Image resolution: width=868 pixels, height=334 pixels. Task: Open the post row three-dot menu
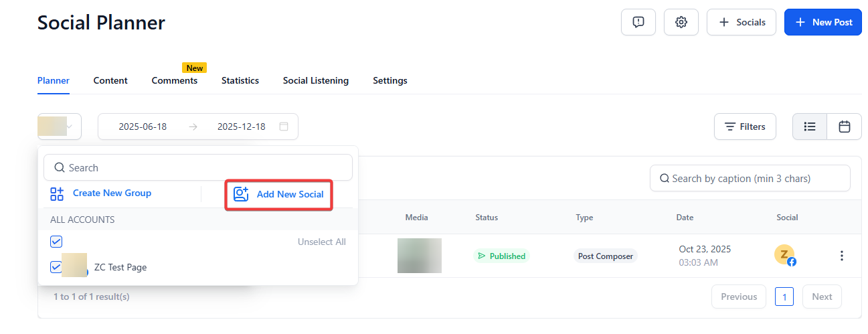tap(842, 256)
